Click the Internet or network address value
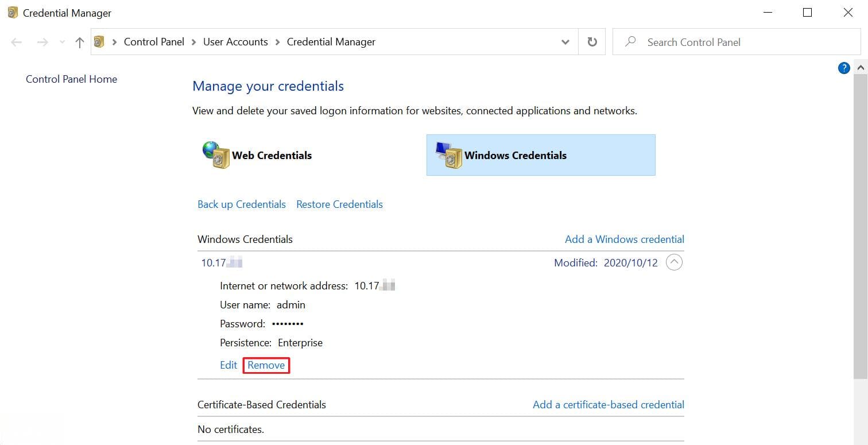This screenshot has width=868, height=445. 375,286
